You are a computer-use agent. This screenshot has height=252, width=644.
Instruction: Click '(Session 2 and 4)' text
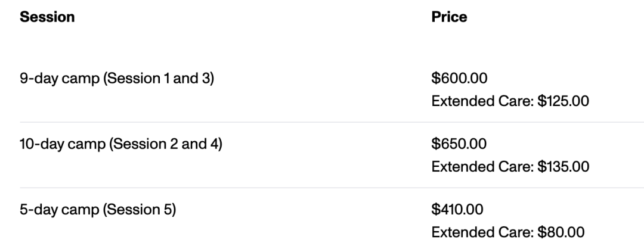pyautogui.click(x=166, y=144)
